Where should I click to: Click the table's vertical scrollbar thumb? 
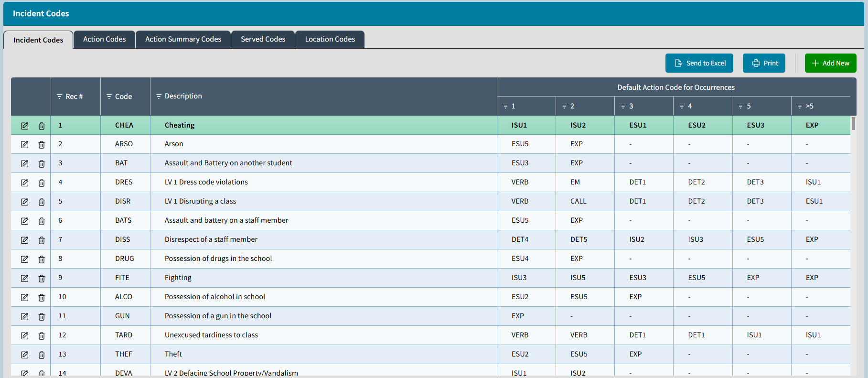[x=853, y=124]
